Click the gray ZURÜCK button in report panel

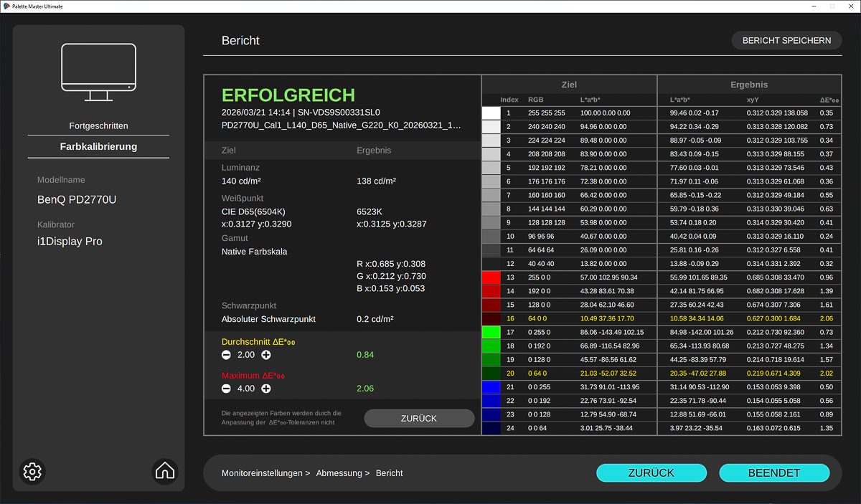pos(419,419)
